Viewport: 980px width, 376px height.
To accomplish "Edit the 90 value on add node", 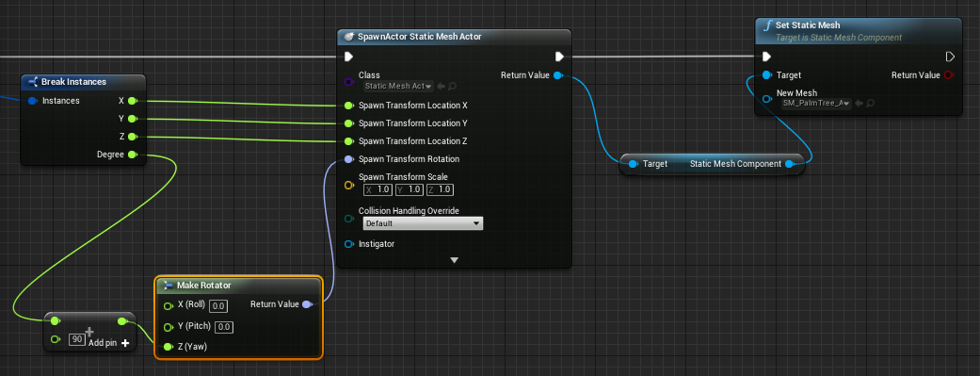I will [77, 339].
